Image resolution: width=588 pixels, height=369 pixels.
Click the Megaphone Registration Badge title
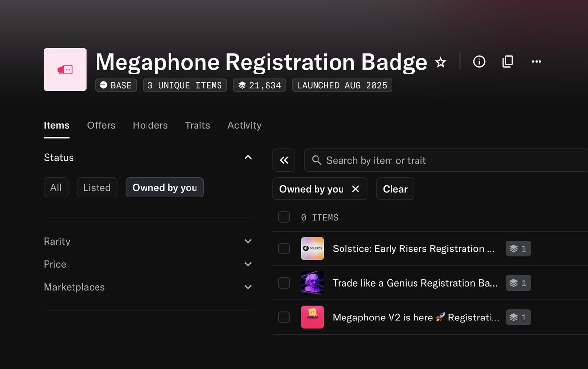261,62
